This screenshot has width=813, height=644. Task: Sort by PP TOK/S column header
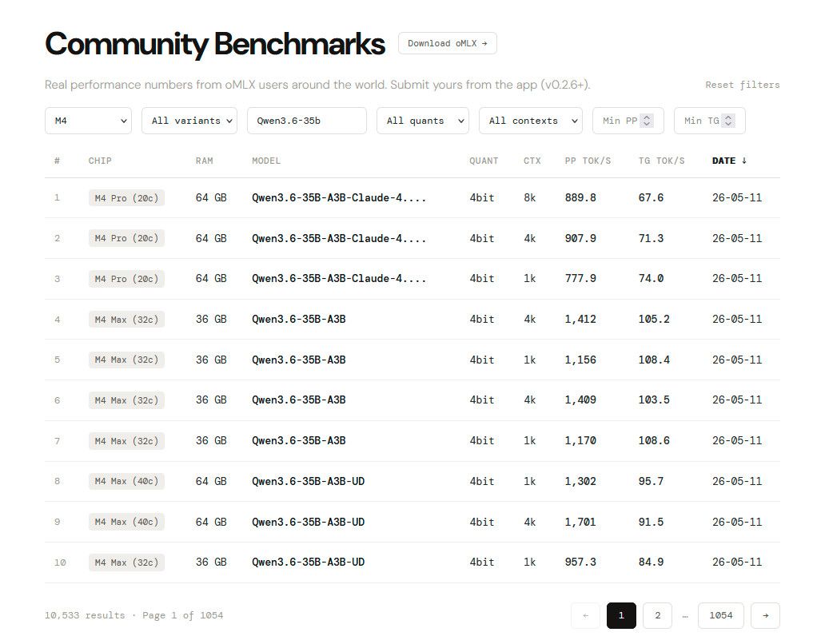point(588,161)
